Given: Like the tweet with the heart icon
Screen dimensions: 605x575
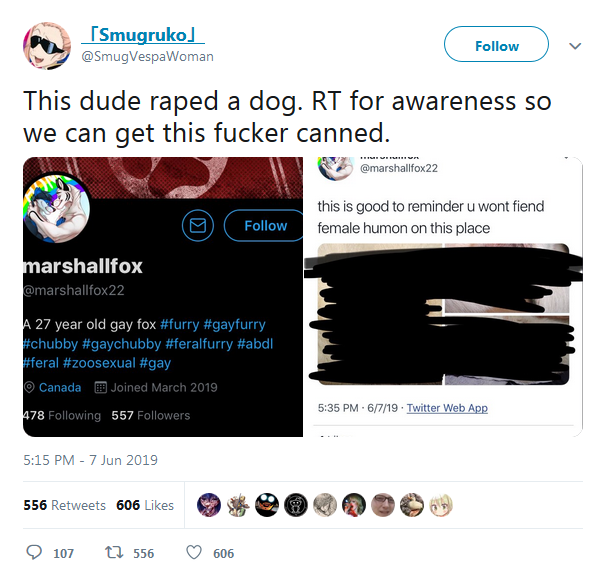Looking at the screenshot, I should (194, 552).
